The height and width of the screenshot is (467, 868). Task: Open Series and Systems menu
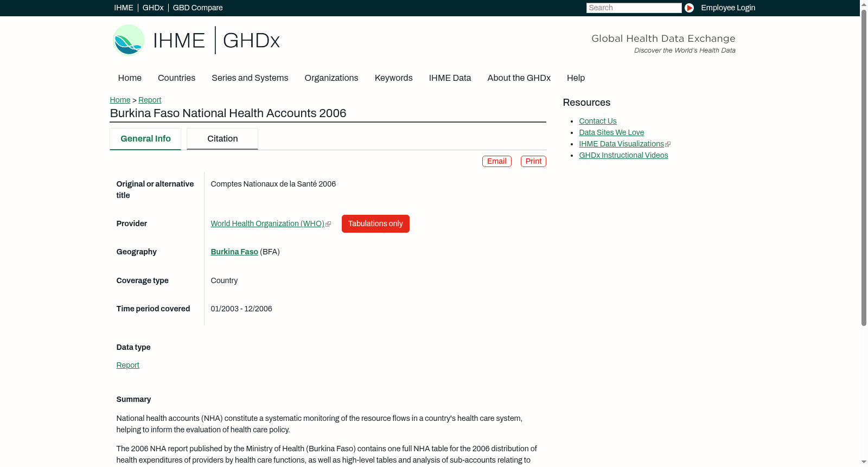click(x=250, y=78)
